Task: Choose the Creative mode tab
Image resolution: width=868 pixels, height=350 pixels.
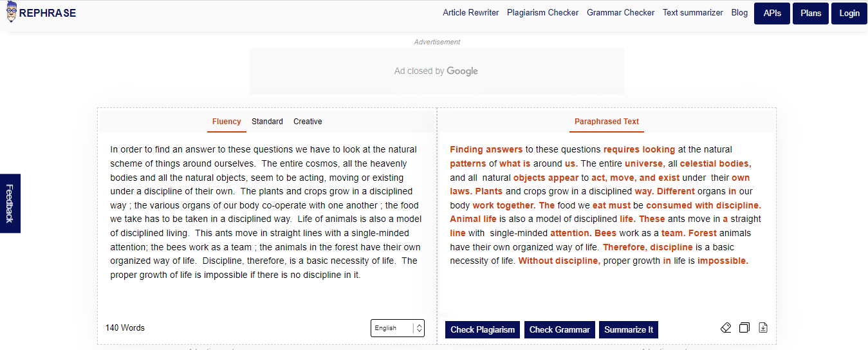Action: (x=308, y=122)
